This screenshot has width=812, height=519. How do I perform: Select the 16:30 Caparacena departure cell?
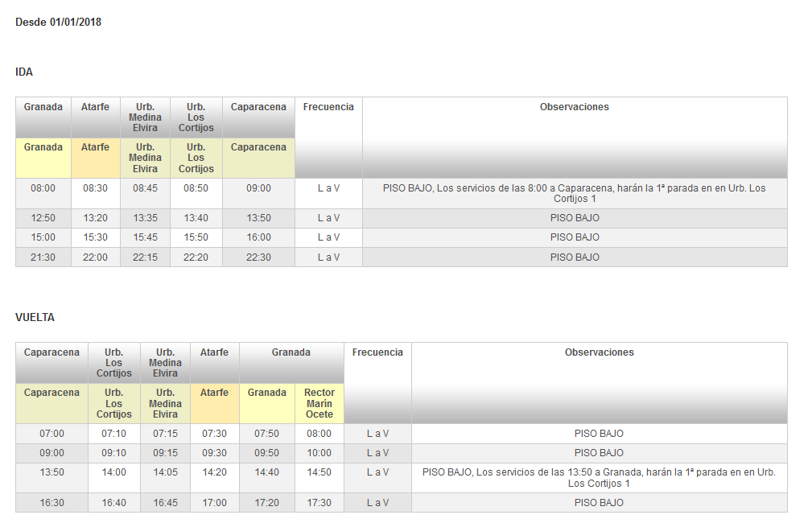[x=52, y=503]
